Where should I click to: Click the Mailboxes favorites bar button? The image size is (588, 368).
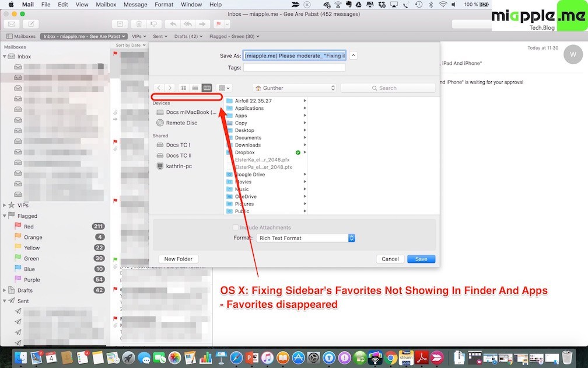pos(21,36)
